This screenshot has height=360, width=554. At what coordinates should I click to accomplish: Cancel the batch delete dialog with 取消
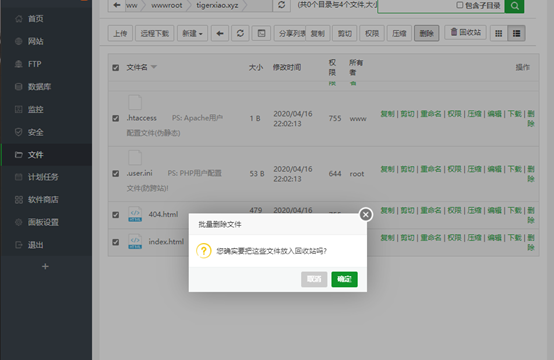[314, 279]
